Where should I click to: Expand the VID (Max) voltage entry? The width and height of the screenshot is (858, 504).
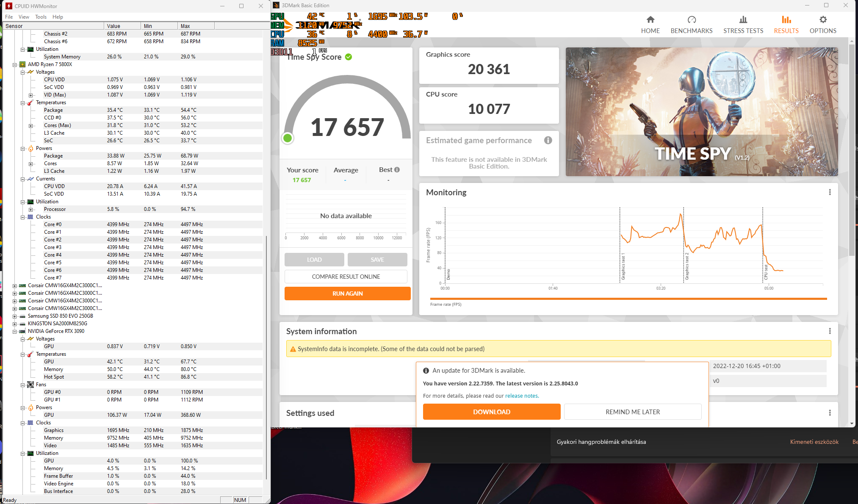coord(30,95)
